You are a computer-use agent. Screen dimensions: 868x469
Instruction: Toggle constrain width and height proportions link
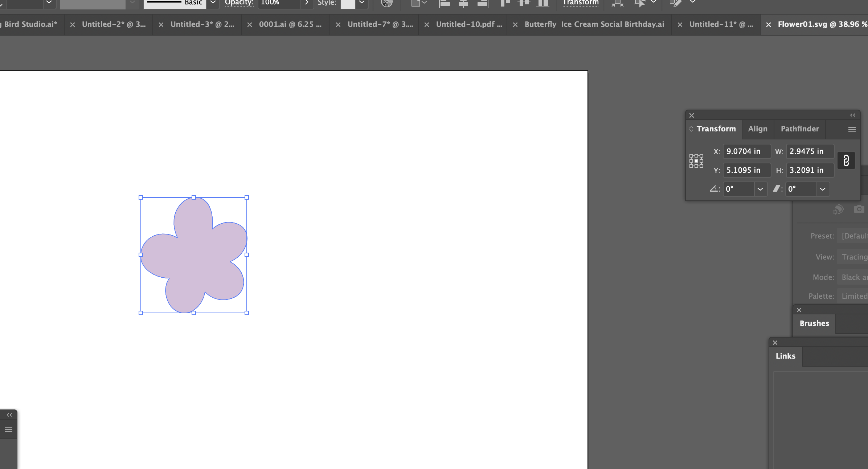[x=846, y=160]
